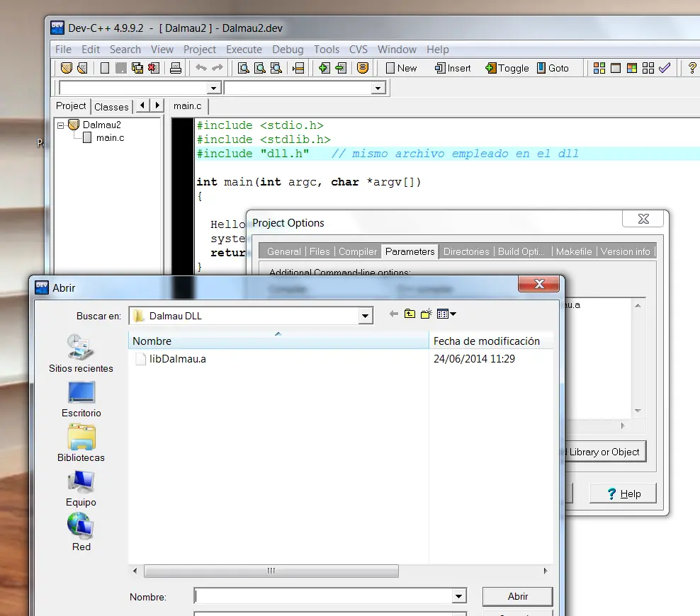The width and height of the screenshot is (700, 616).
Task: Click Add to Project icon
Action: (x=324, y=68)
